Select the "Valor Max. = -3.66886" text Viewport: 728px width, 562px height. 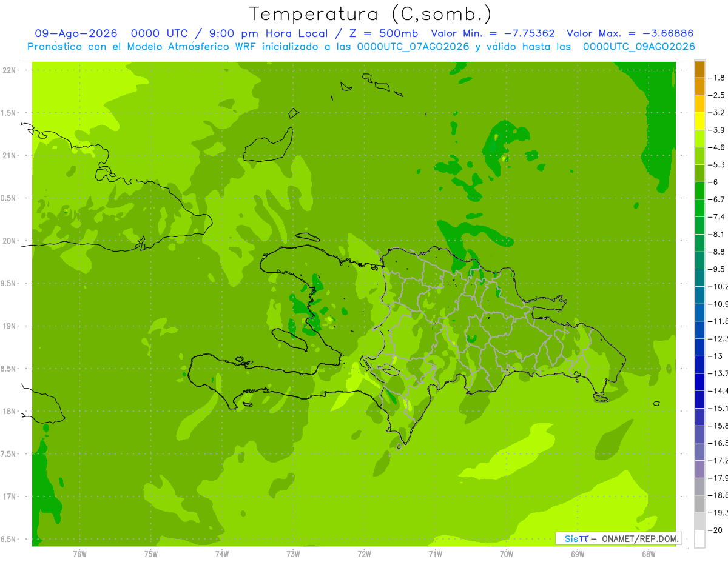click(x=630, y=34)
